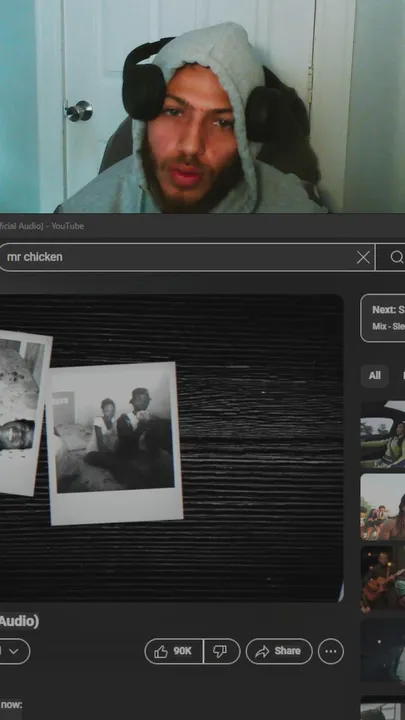Expand the dropdown chevron under the title
405x720 pixels.
click(x=14, y=651)
